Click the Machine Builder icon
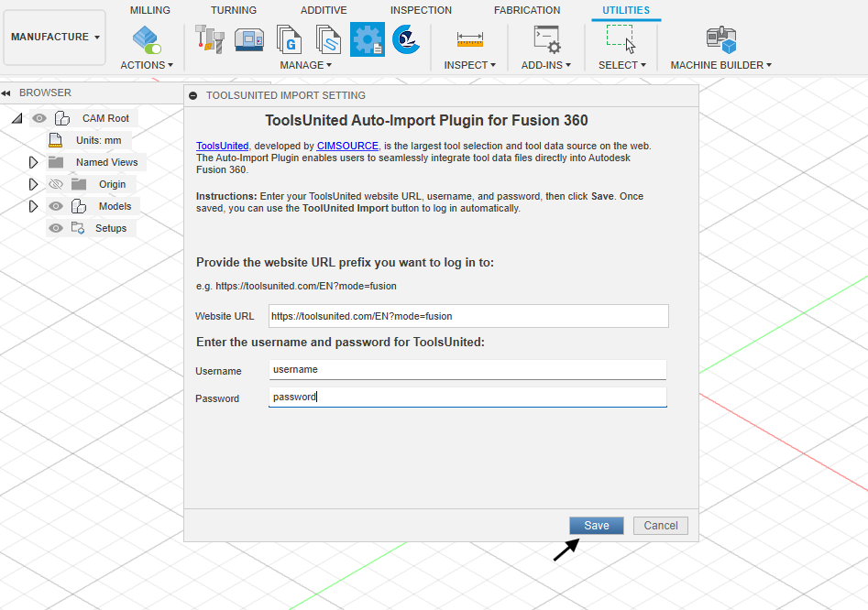Viewport: 868px width, 610px height. point(721,39)
